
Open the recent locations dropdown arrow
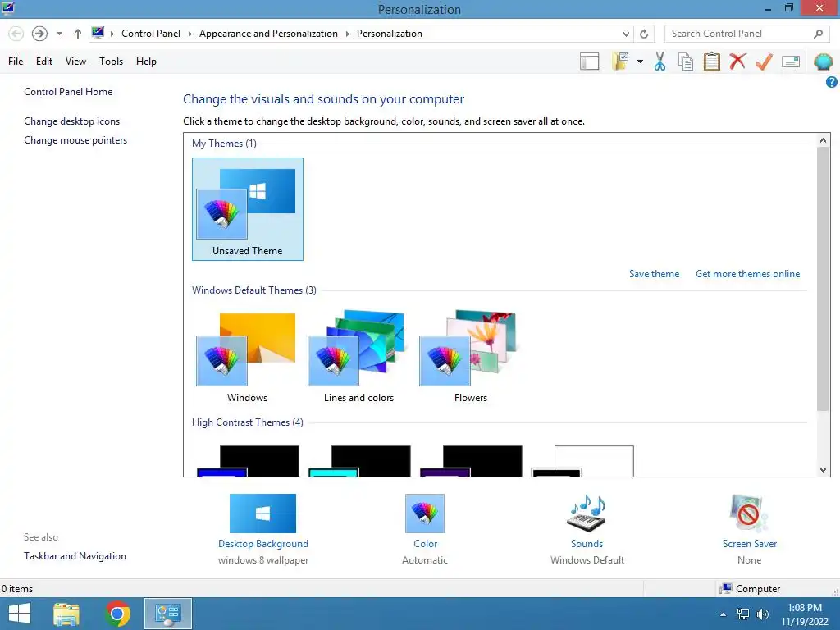tap(59, 34)
